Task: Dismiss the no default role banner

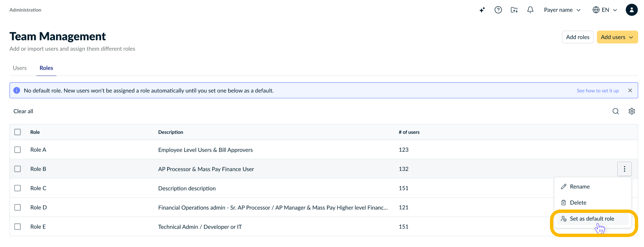Action: pos(630,90)
